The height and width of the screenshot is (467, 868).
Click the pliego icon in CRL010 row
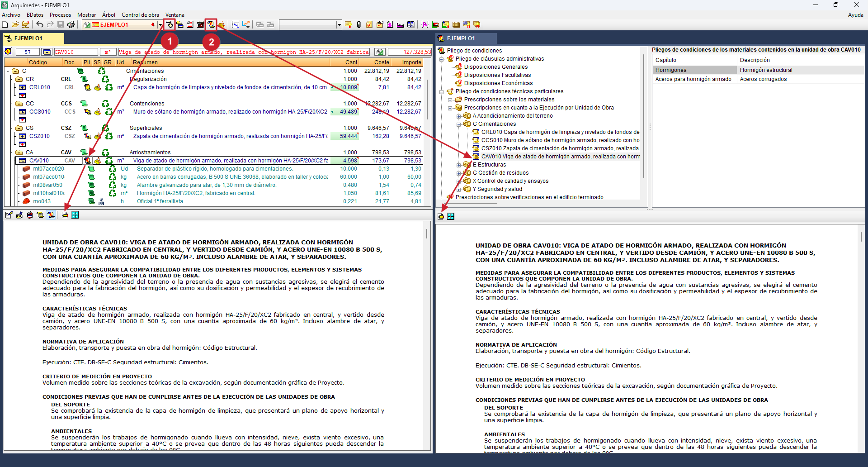tap(87, 87)
